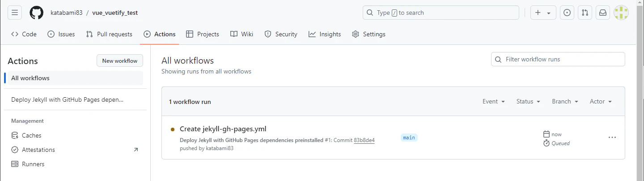Click the Runners server icon

(x=15, y=164)
